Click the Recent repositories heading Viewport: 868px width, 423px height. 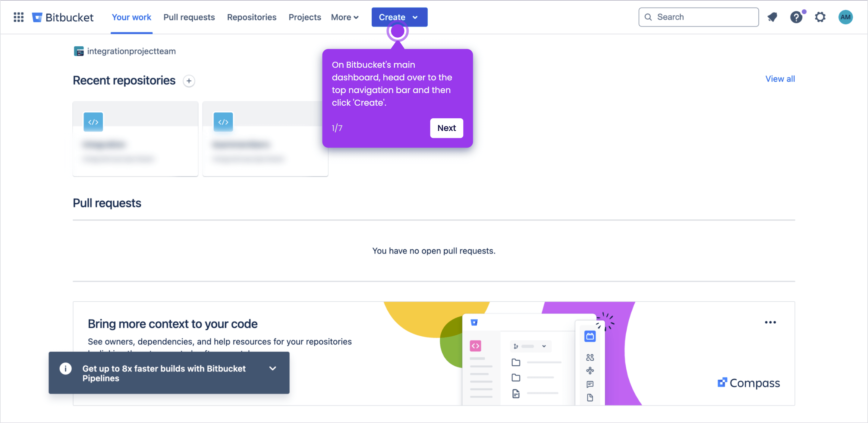tap(124, 80)
